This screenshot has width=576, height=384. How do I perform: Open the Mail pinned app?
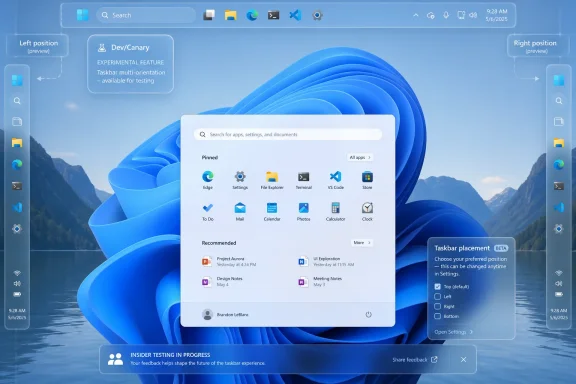tap(240, 211)
